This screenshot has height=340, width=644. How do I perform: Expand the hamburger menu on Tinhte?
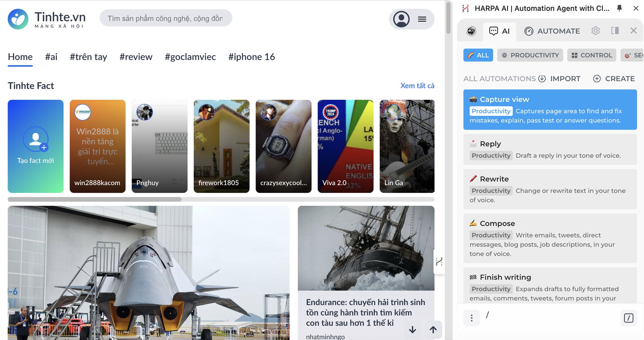422,18
